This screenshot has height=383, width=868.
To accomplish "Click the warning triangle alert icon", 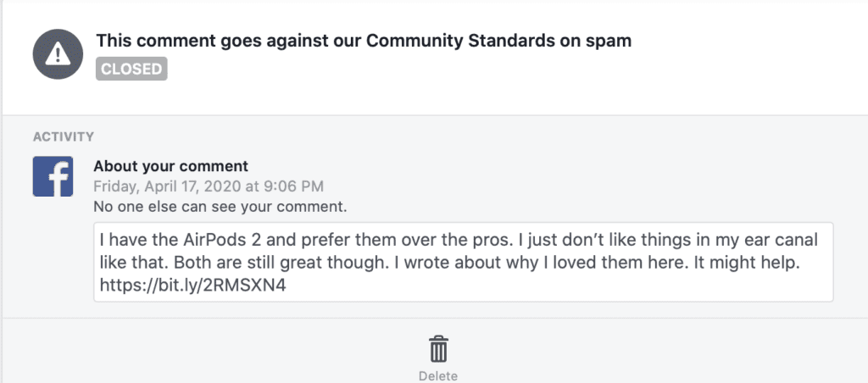I will [x=58, y=53].
